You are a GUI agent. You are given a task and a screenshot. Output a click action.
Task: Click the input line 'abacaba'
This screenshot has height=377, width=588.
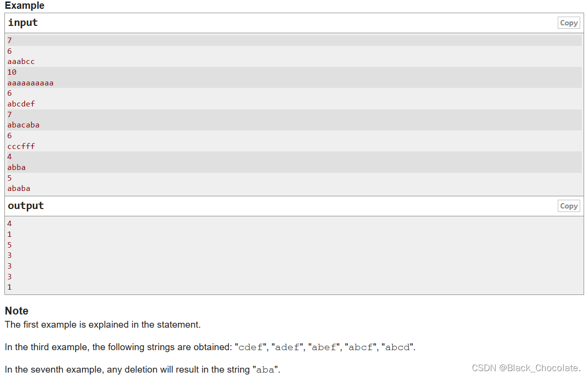click(23, 125)
